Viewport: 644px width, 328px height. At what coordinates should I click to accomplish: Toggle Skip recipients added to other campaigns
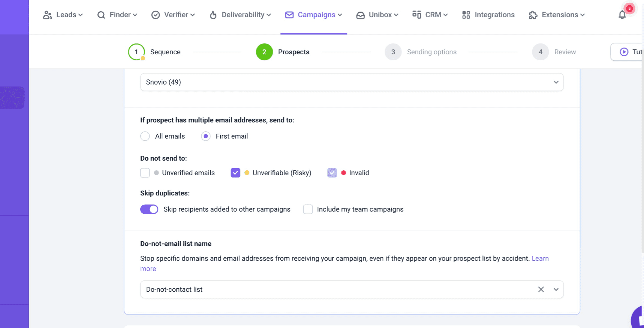pos(149,209)
